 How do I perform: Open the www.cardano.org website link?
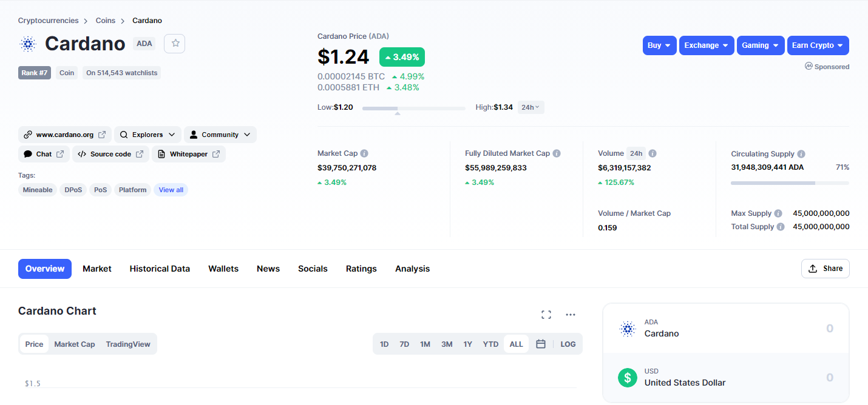pyautogui.click(x=65, y=135)
